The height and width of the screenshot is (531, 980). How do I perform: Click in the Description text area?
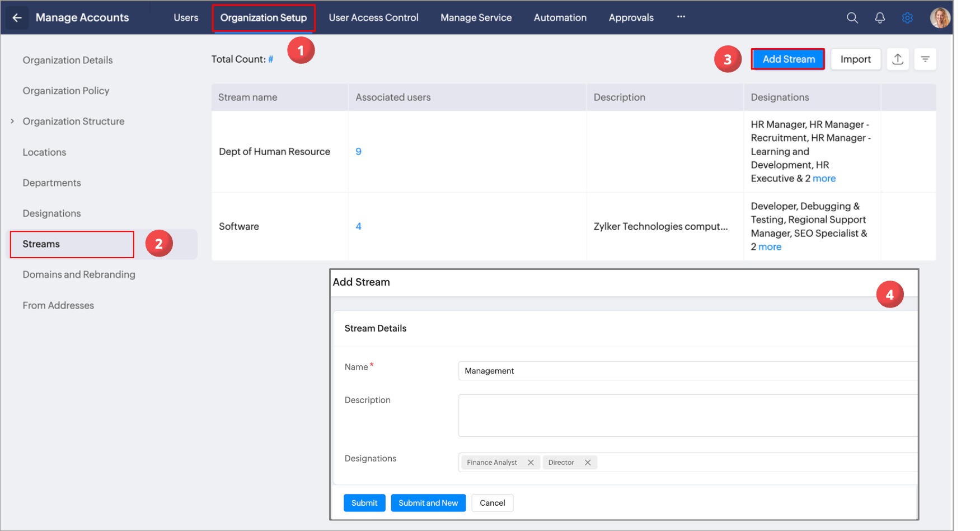(x=687, y=416)
